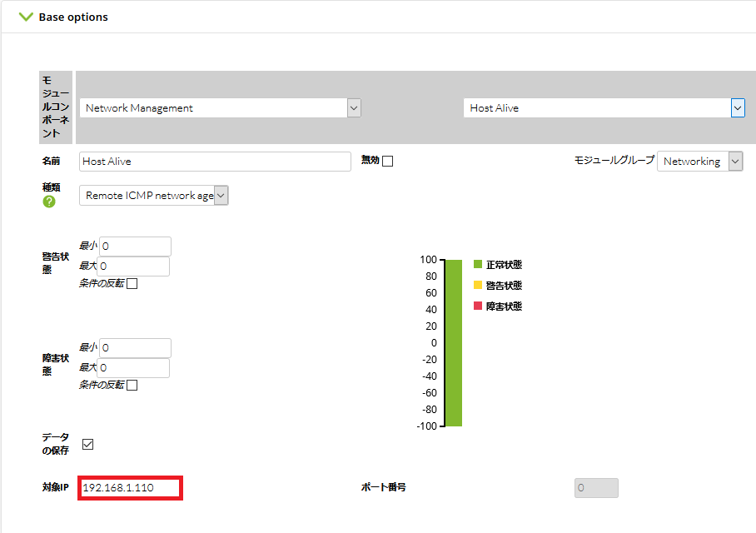
Task: Click the 障害状態 最小 input field
Action: (135, 348)
